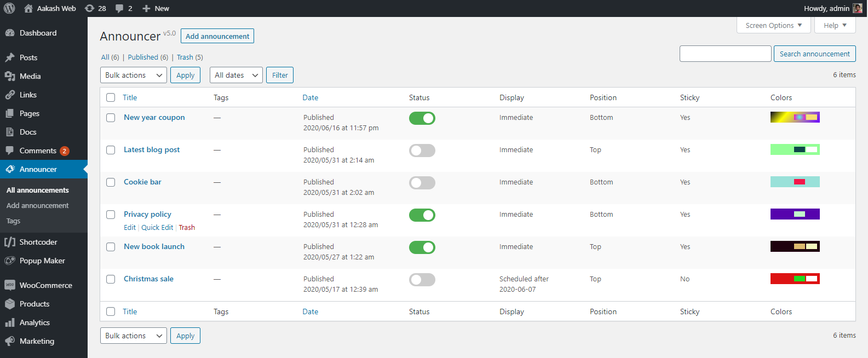Focus the search announcement text field
868x358 pixels.
(x=725, y=54)
